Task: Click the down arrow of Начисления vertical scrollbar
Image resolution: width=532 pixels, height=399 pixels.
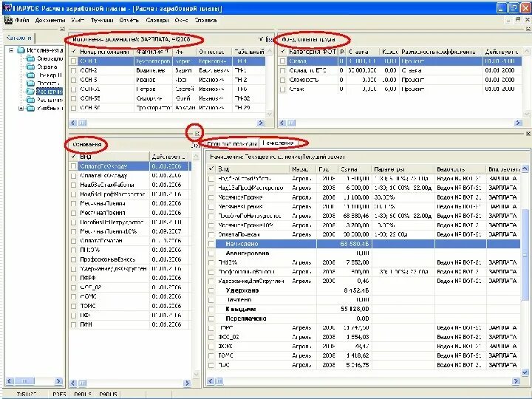Action: [525, 372]
